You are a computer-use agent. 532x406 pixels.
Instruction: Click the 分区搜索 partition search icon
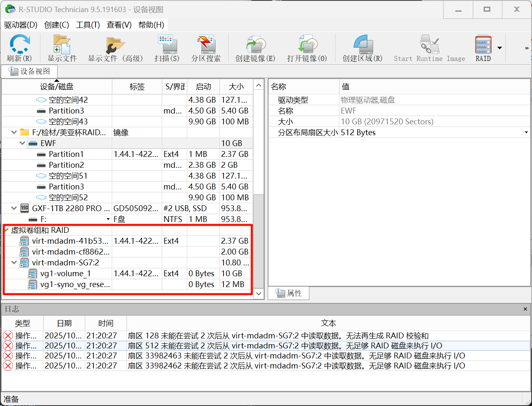206,44
